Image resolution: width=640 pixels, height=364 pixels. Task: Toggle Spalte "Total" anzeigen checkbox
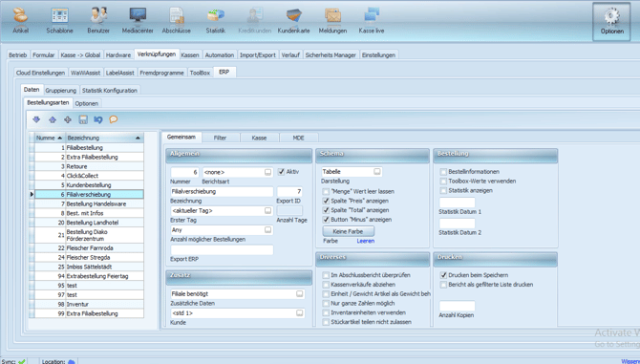click(326, 210)
